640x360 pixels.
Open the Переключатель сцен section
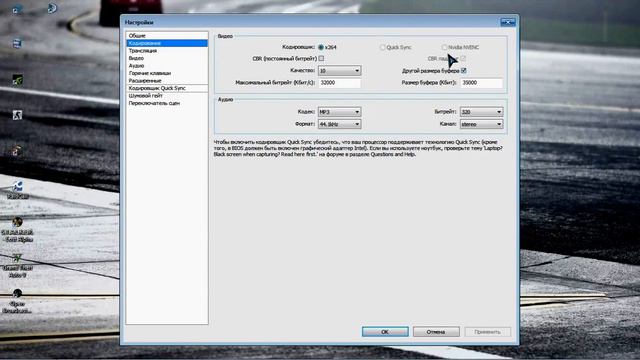[167, 103]
